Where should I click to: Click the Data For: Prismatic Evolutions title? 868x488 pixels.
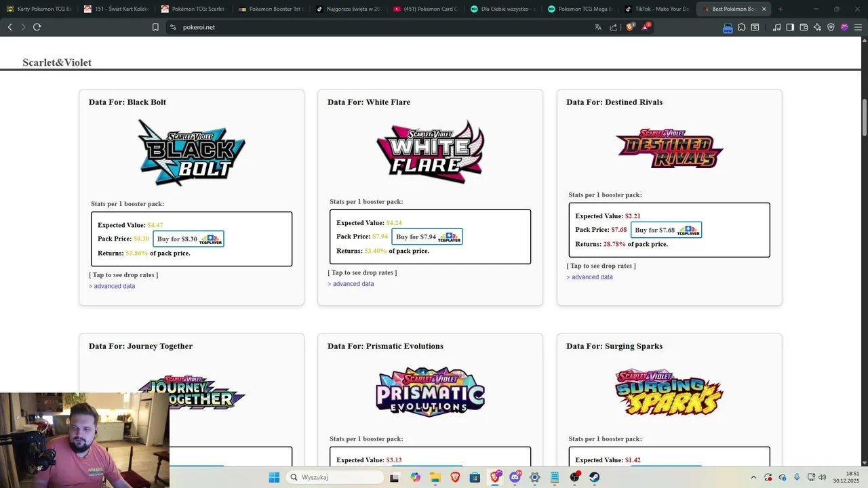(385, 346)
